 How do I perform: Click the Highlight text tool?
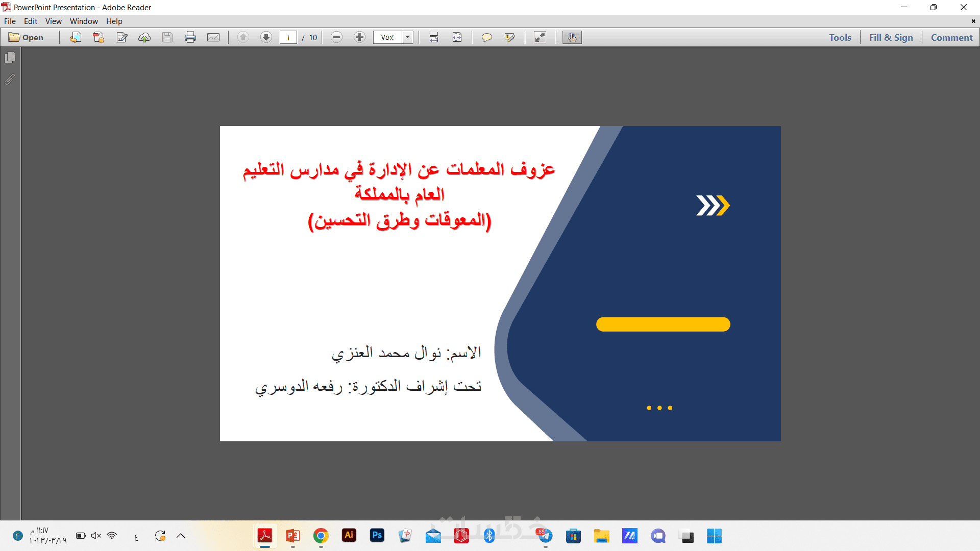pyautogui.click(x=509, y=37)
